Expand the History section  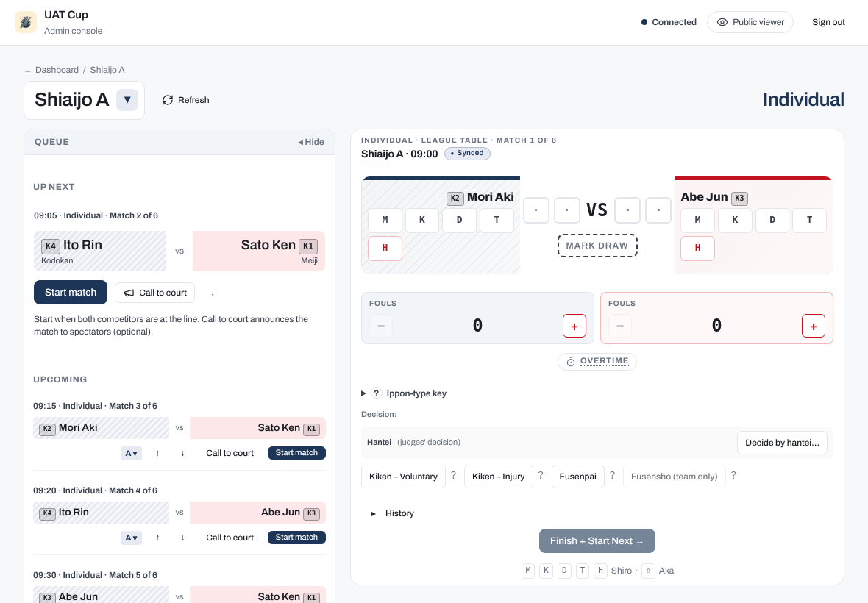tap(393, 513)
